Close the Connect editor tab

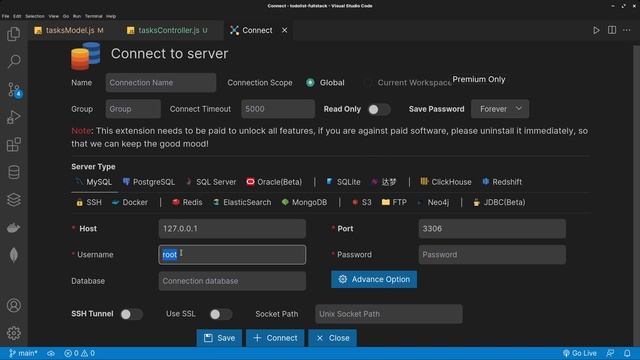coord(284,30)
